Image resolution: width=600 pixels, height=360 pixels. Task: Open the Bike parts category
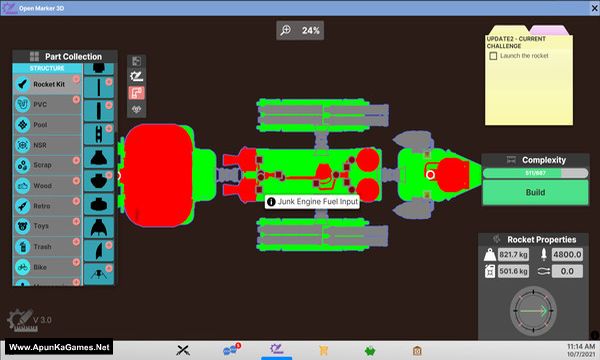pos(47,267)
